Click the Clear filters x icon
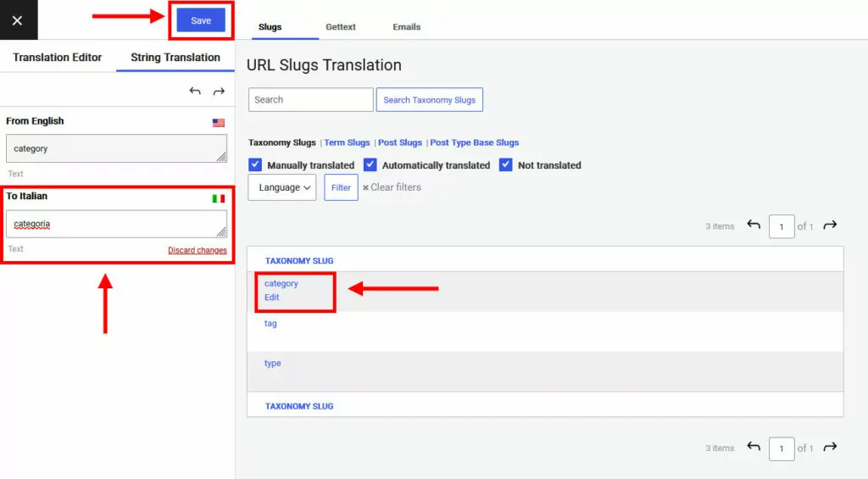This screenshot has width=868, height=479. pos(365,187)
